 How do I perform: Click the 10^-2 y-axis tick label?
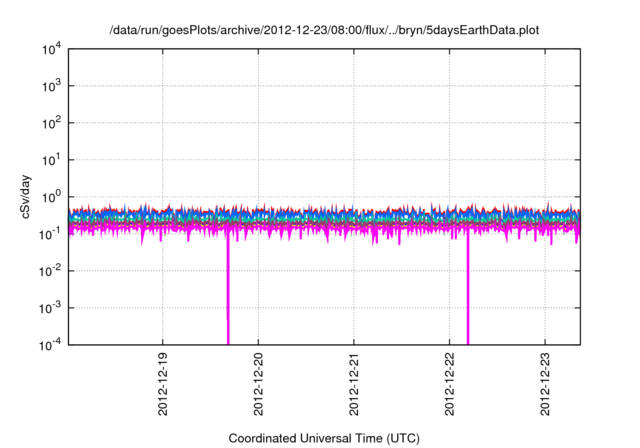tap(50, 271)
